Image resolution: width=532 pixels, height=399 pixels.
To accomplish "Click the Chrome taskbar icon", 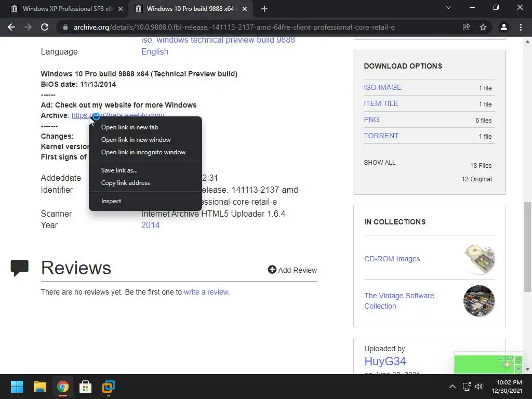I will (62, 387).
